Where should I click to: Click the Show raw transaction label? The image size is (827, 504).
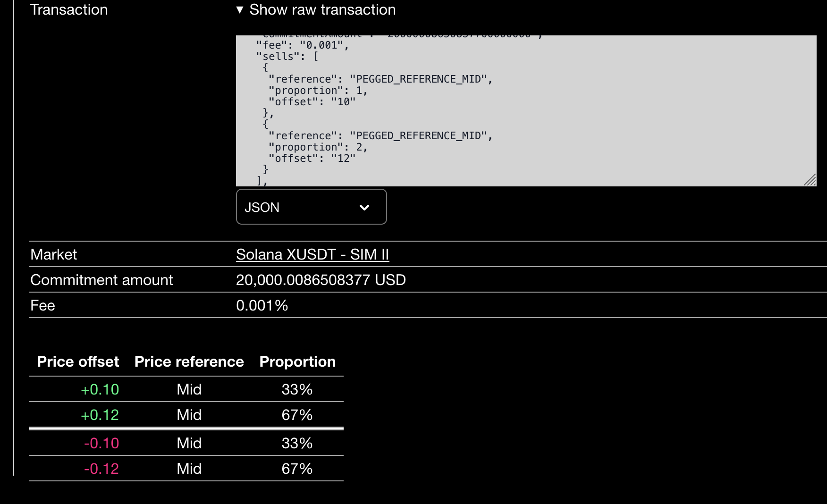(x=322, y=9)
